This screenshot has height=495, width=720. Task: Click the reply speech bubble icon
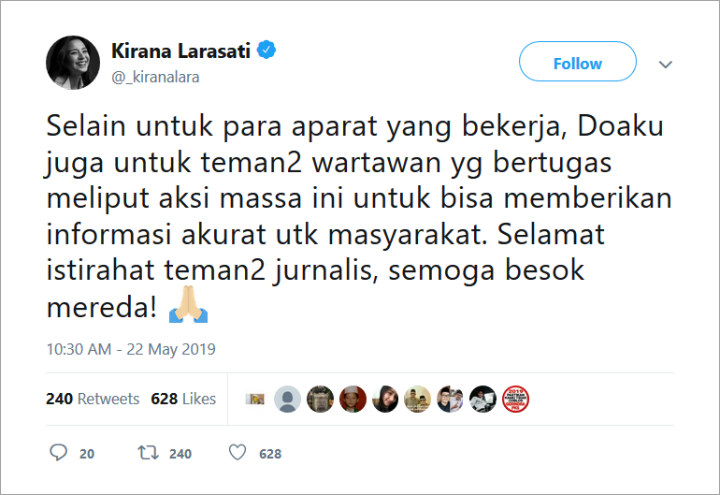[x=58, y=453]
